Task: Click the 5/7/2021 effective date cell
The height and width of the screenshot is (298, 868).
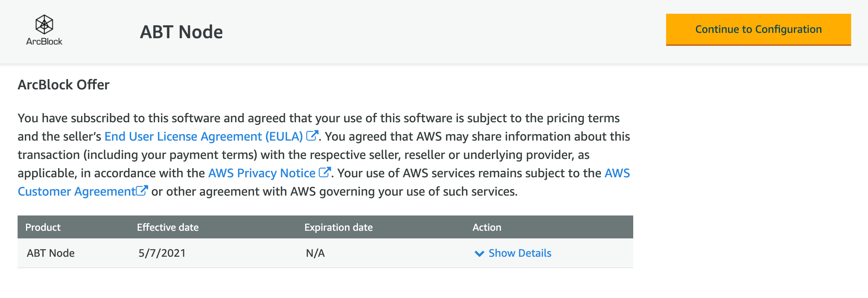Action: (162, 253)
